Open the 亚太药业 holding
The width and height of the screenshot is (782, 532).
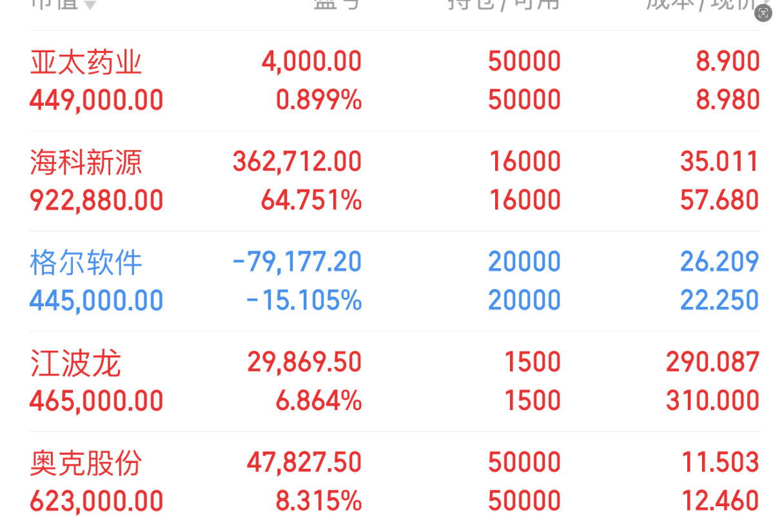click(395, 81)
